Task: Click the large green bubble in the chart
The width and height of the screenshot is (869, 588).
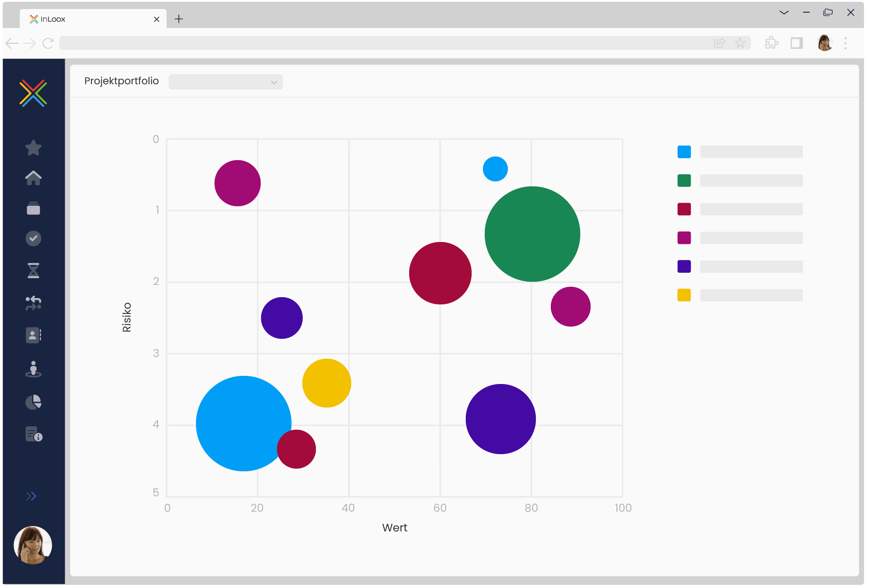Action: pyautogui.click(x=532, y=234)
